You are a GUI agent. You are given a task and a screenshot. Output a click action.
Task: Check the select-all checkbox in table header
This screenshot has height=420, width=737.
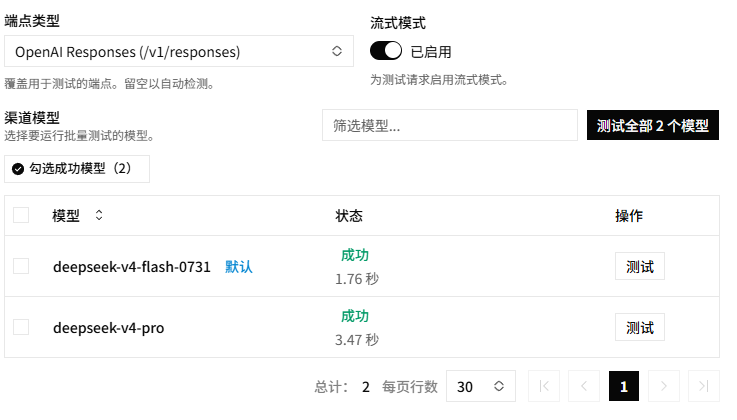tap(21, 215)
